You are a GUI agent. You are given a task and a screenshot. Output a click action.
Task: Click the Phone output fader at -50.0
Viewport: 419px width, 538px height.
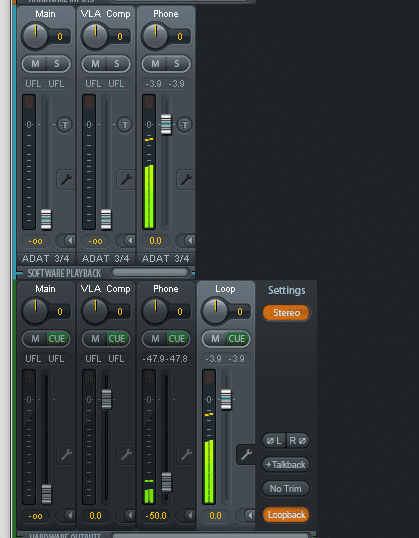166,482
